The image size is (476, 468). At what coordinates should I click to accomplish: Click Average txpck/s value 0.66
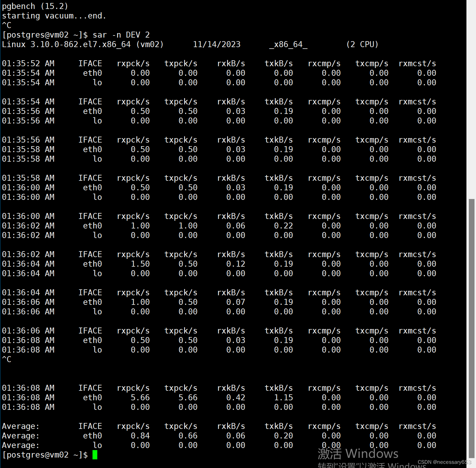[188, 436]
